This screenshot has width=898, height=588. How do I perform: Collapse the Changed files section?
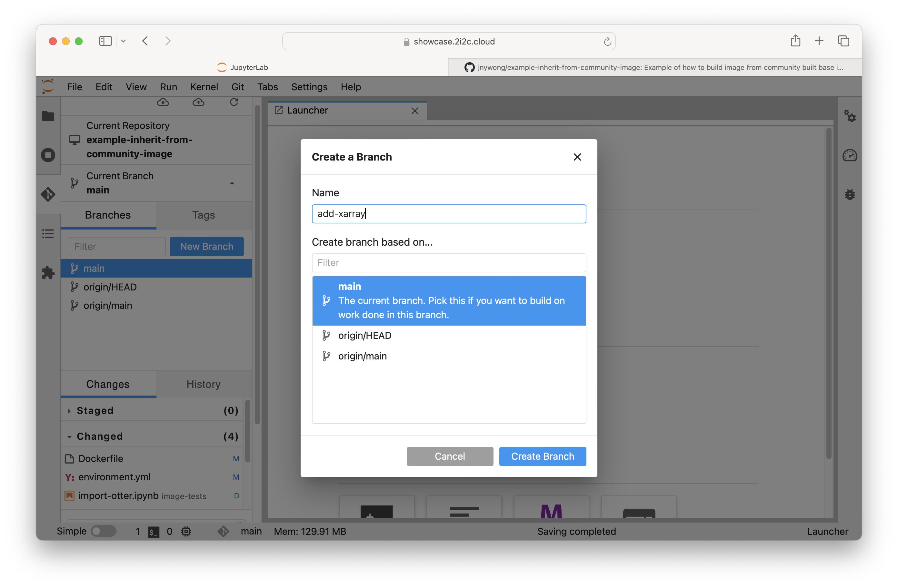69,437
